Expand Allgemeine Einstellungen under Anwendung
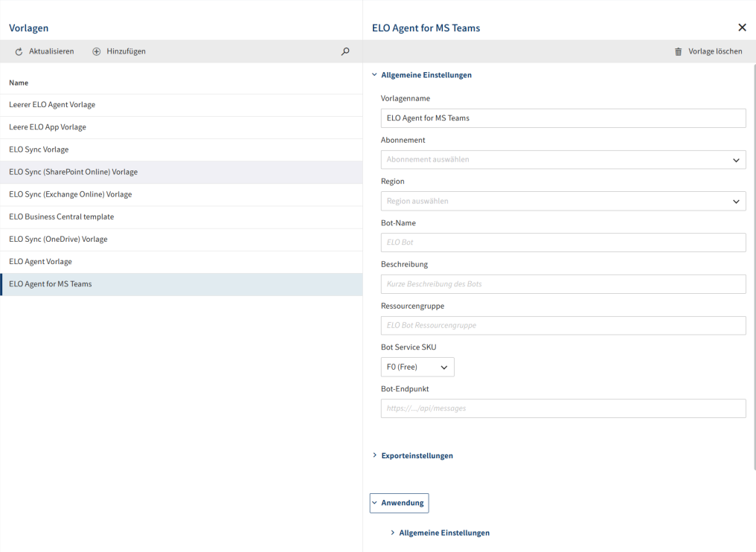Viewport: 756px width, 552px height. coord(440,533)
